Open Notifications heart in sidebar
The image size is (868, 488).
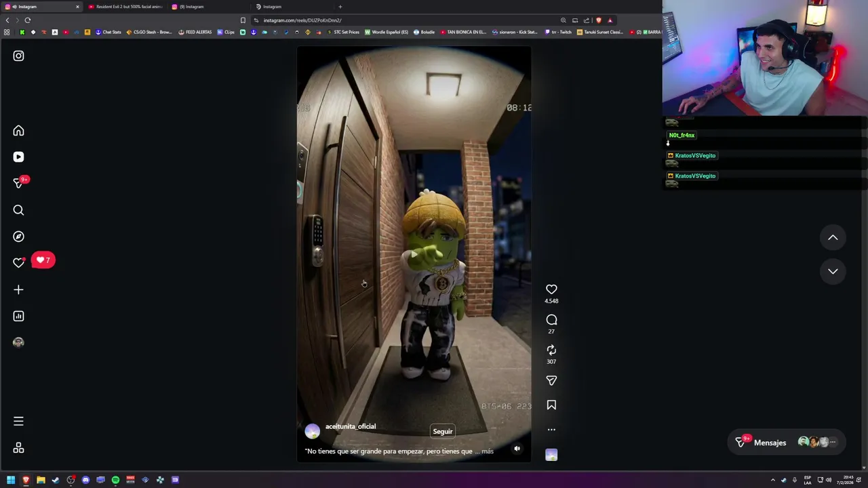tap(18, 263)
